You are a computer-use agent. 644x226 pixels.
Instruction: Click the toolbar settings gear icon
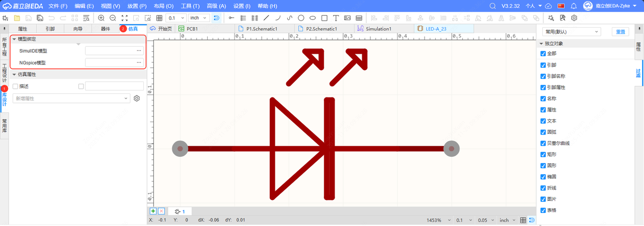pos(574,18)
